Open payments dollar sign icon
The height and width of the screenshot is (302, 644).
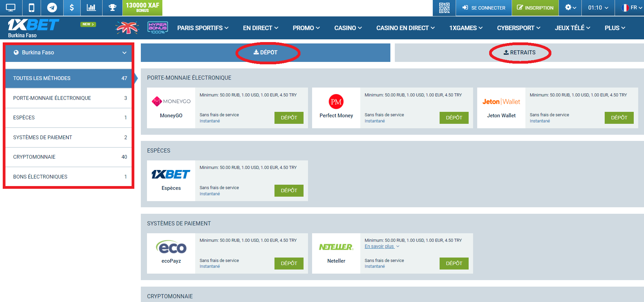72,8
